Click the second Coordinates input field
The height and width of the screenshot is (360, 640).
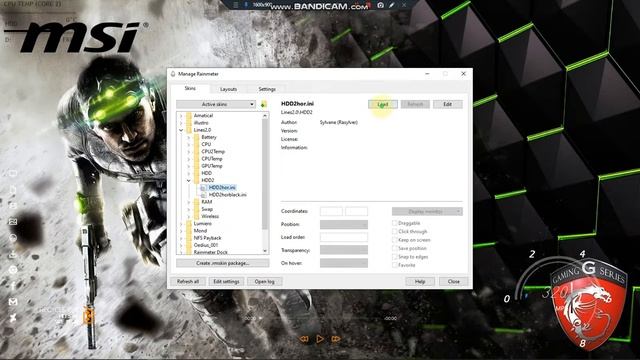(x=356, y=211)
